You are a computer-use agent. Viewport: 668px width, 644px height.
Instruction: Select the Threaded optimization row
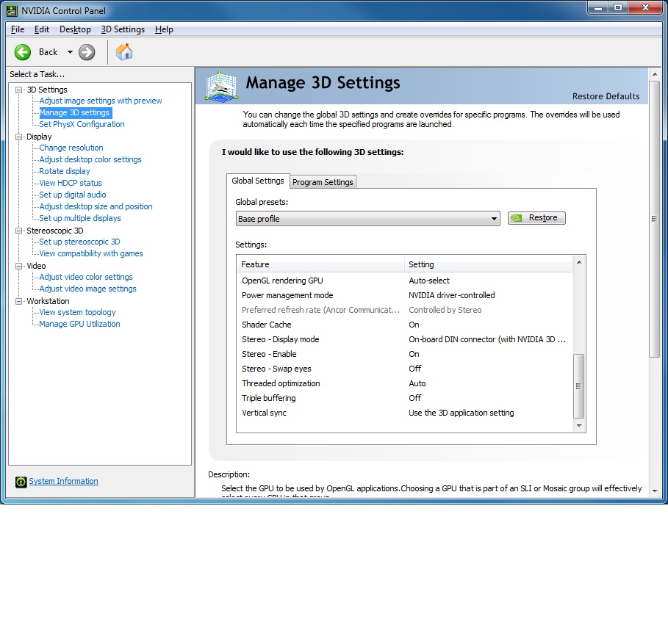tap(405, 383)
